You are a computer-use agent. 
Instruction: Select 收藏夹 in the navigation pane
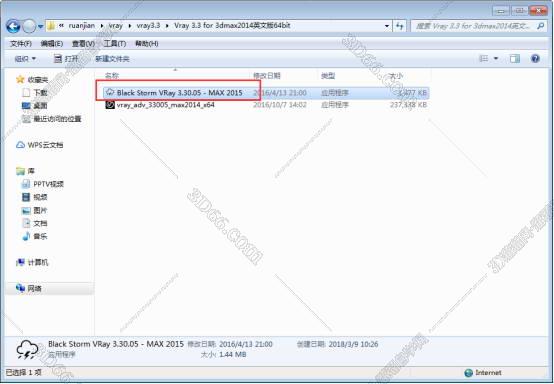pos(38,80)
